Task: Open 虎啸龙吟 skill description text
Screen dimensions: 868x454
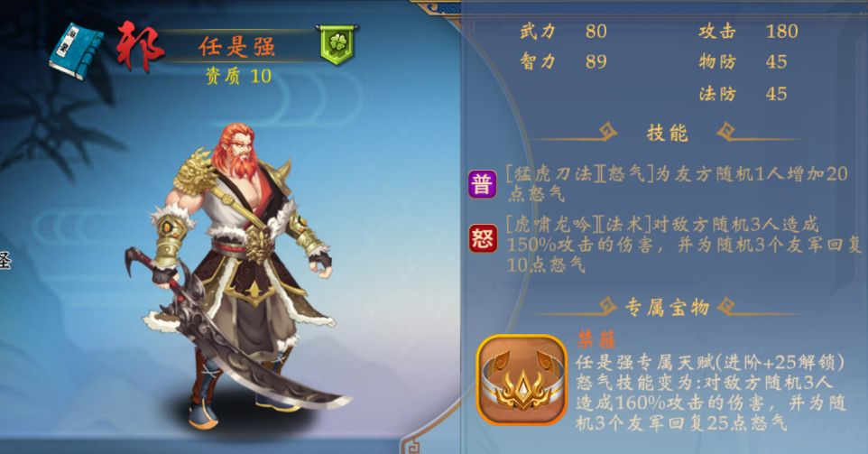Action: click(x=684, y=245)
